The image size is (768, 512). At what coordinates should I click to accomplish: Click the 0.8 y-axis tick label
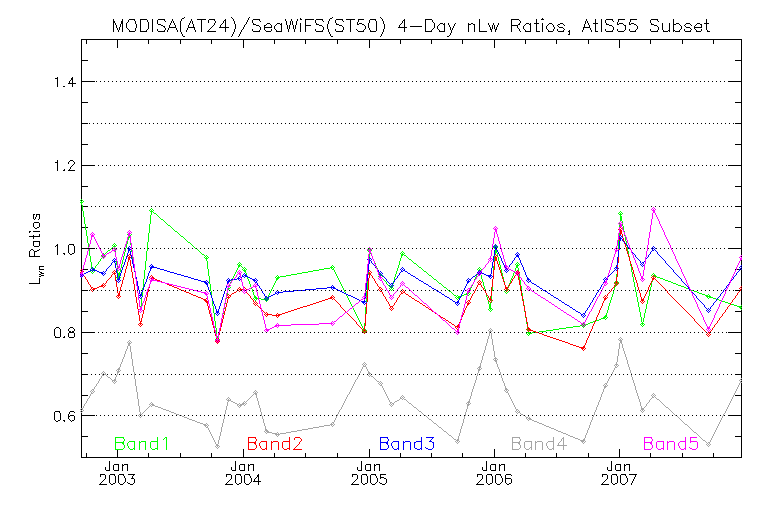65,333
